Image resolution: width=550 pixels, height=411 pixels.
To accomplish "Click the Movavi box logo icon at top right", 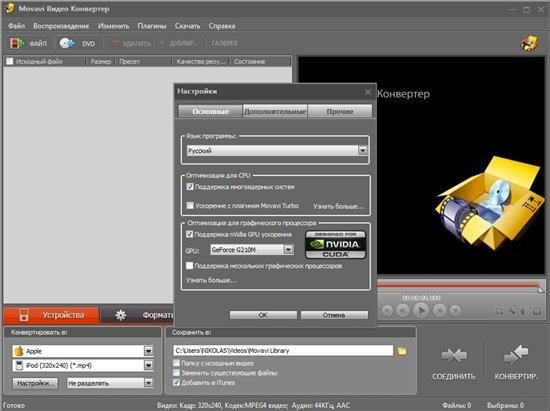I will click(x=530, y=43).
